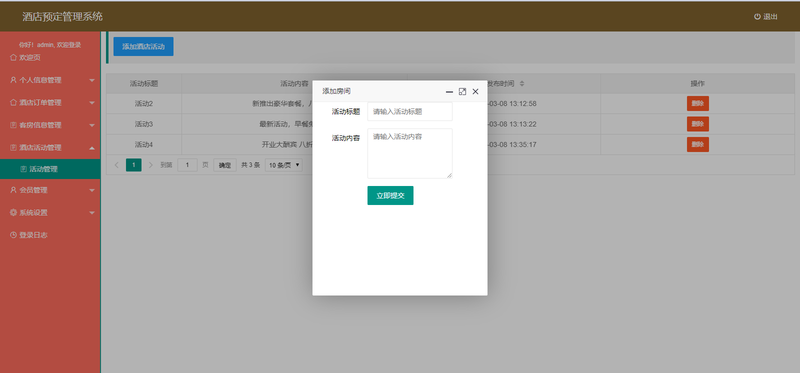Image resolution: width=800 pixels, height=373 pixels.
Task: Click the 酒店预定管理系统 title
Action: pyautogui.click(x=62, y=17)
